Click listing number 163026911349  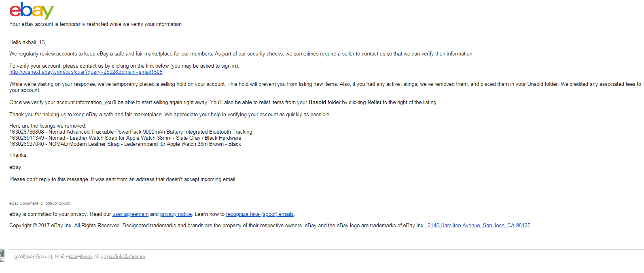27,138
